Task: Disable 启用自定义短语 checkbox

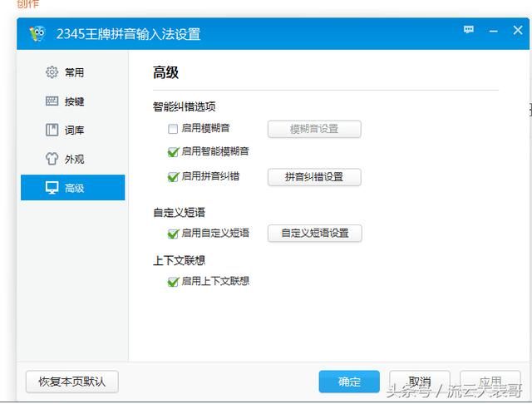Action: point(173,234)
